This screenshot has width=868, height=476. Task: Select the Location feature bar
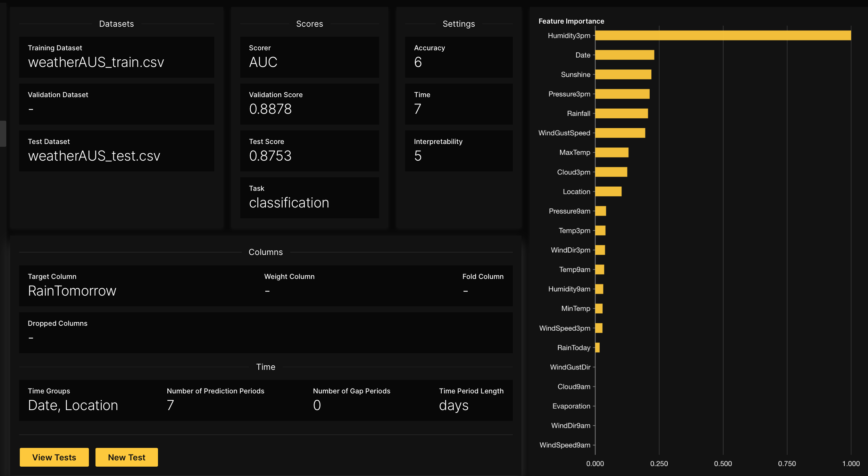click(x=608, y=192)
